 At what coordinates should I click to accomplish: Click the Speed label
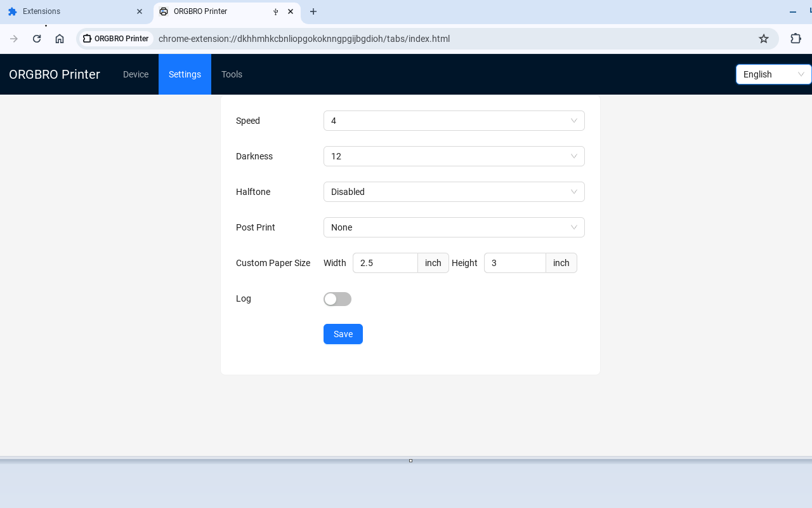click(248, 121)
